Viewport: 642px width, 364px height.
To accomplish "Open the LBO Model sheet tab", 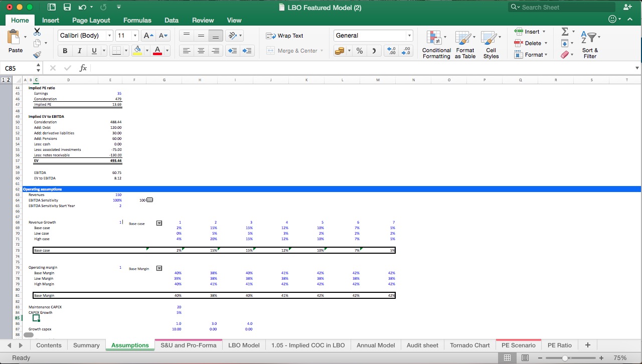I will 244,345.
